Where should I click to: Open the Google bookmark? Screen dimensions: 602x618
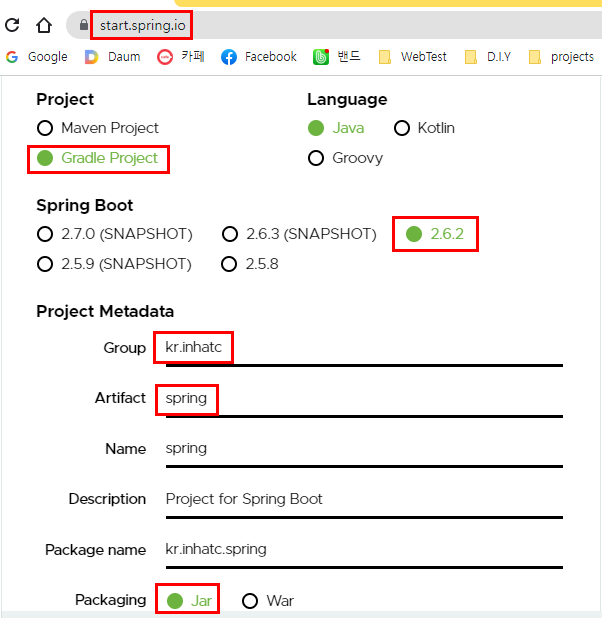tap(37, 57)
